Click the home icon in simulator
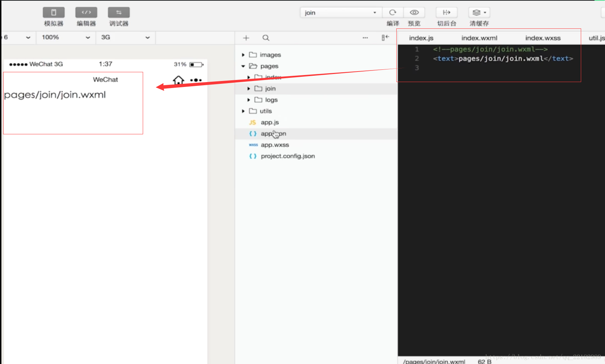This screenshot has width=605, height=364. point(179,80)
